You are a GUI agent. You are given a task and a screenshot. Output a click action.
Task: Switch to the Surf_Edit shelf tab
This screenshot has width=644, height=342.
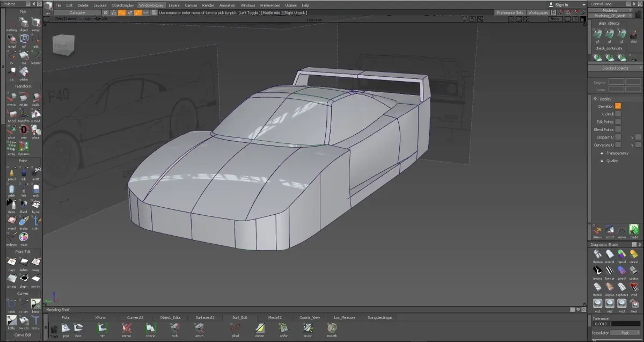pyautogui.click(x=240, y=317)
